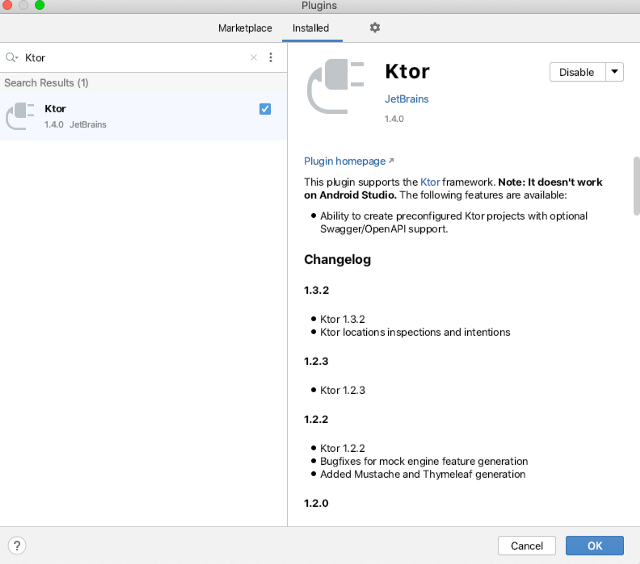The image size is (640, 564).
Task: Click the green window zoom button
Action: point(40,5)
